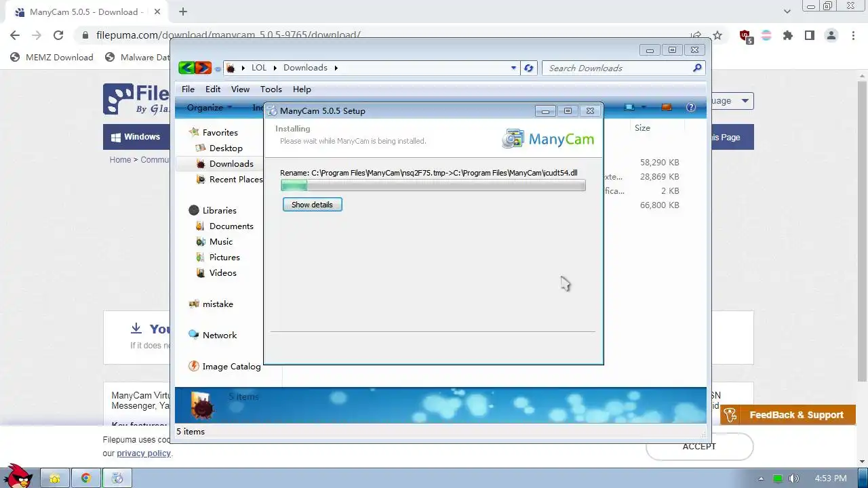This screenshot has width=868, height=488.
Task: Click the ManyCam logo in the installer
Action: (548, 138)
